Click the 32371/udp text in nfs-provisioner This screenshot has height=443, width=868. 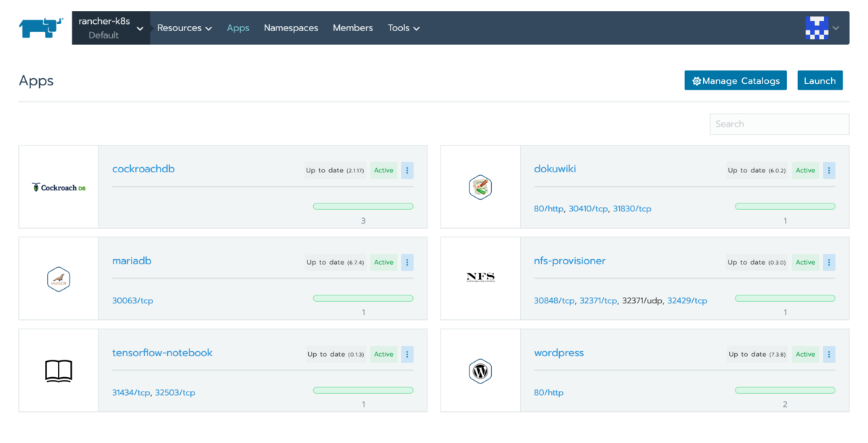(642, 300)
